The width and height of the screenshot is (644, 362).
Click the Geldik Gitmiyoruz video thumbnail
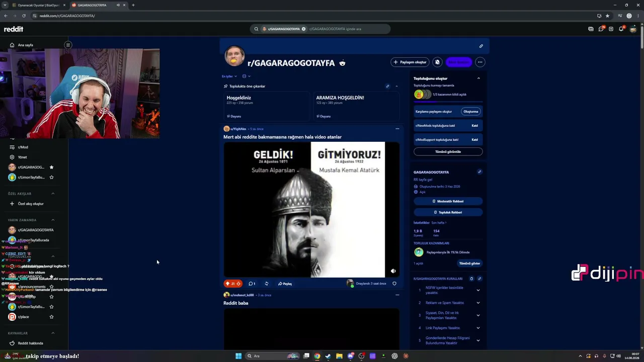point(311,210)
